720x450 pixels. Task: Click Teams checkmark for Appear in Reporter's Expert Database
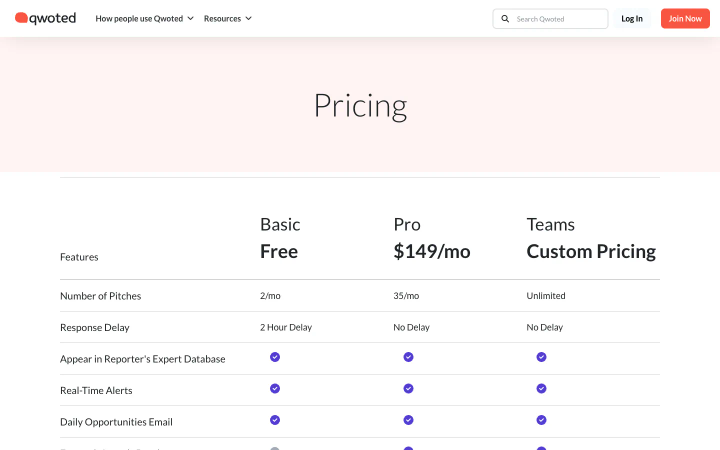(x=541, y=357)
